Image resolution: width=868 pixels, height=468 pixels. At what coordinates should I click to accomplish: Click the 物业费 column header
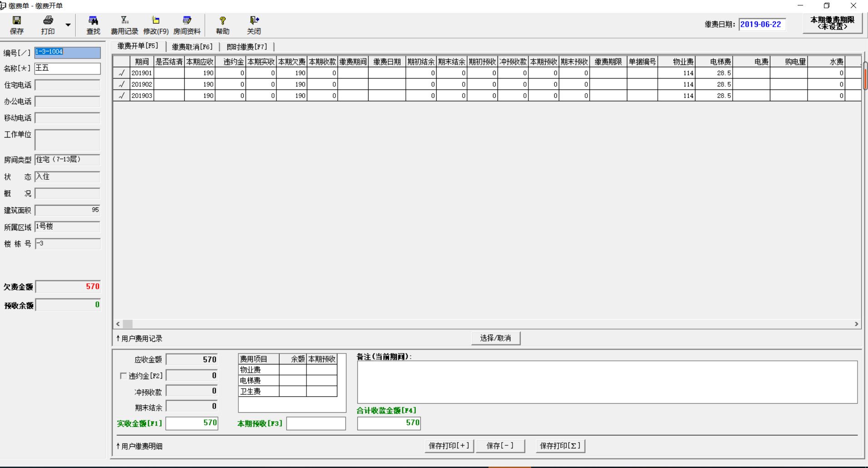point(676,62)
